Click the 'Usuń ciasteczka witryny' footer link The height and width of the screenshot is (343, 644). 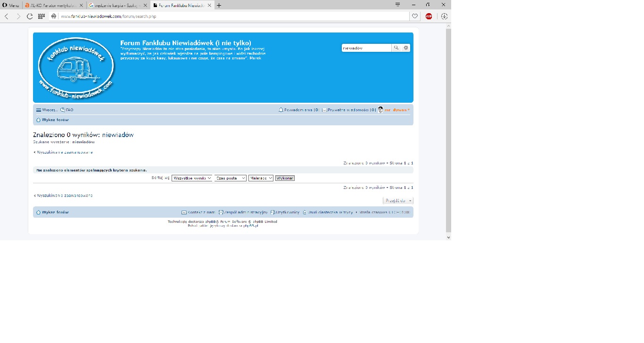(x=330, y=212)
